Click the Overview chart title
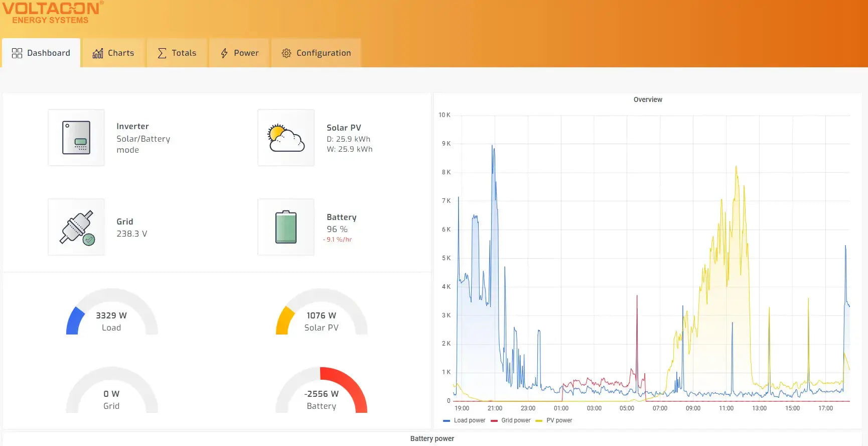The height and width of the screenshot is (446, 868). [x=647, y=99]
